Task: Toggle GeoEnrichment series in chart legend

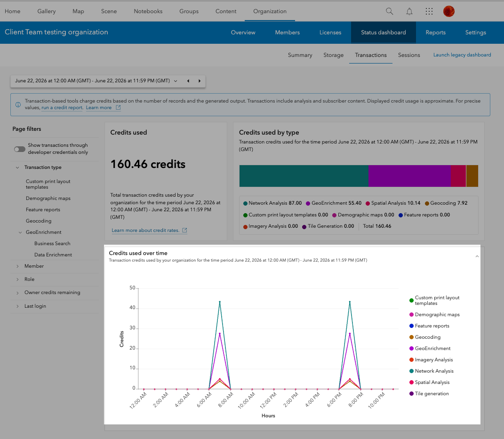Action: (430, 348)
